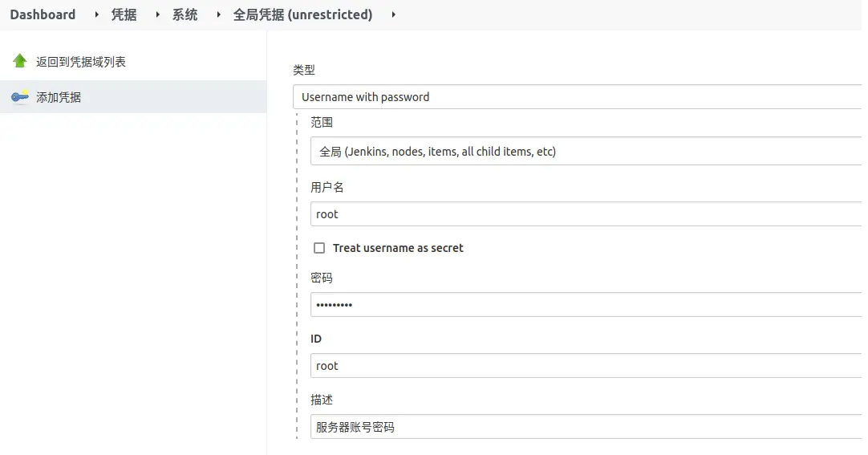Enable the Treat username as secret checkbox
Image resolution: width=868 pixels, height=455 pixels.
(x=319, y=248)
